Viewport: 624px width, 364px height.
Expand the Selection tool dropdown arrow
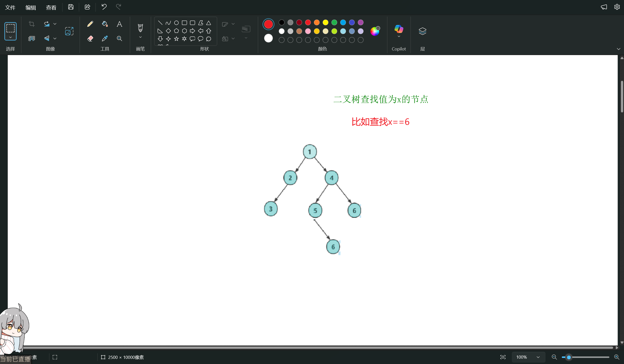click(x=10, y=37)
